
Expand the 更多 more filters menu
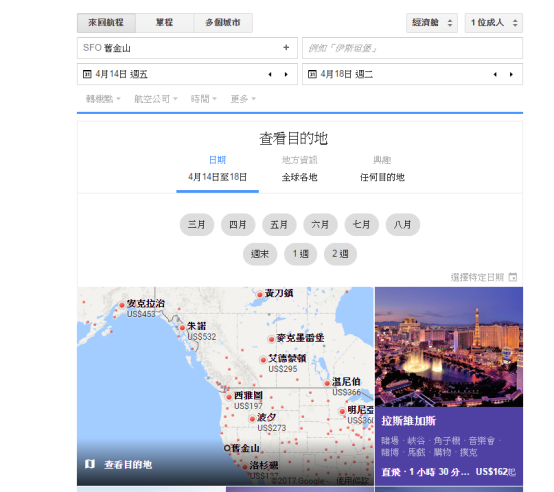click(243, 99)
